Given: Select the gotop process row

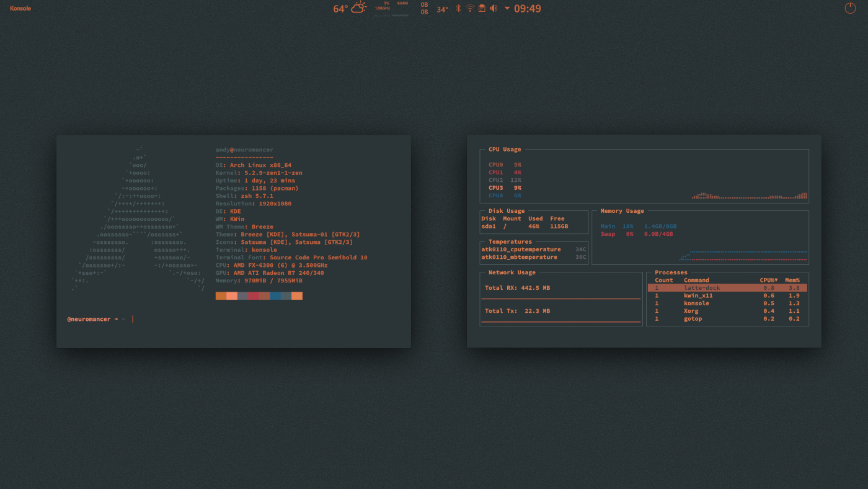Looking at the screenshot, I should [727, 319].
